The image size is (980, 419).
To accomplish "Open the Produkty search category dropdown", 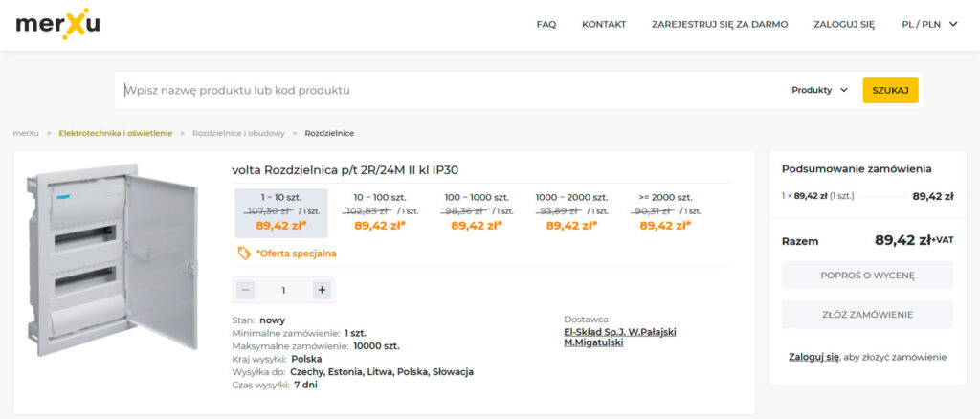I will coord(820,90).
